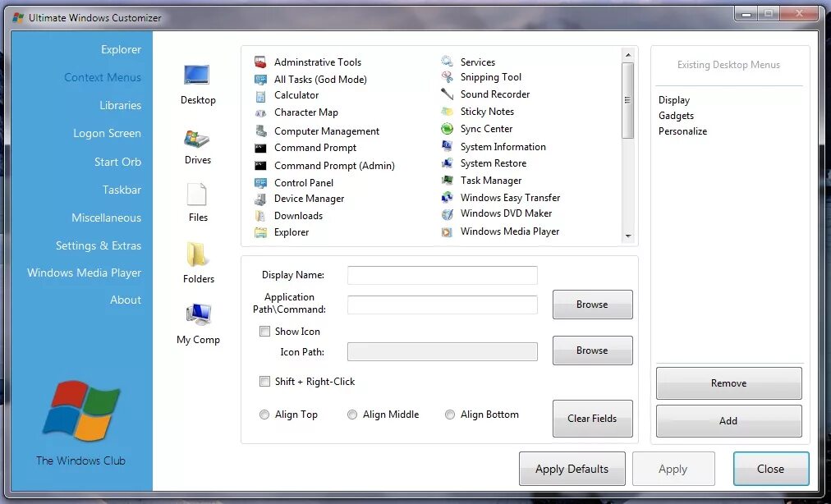
Task: Click the Clear Fields button
Action: tap(593, 419)
